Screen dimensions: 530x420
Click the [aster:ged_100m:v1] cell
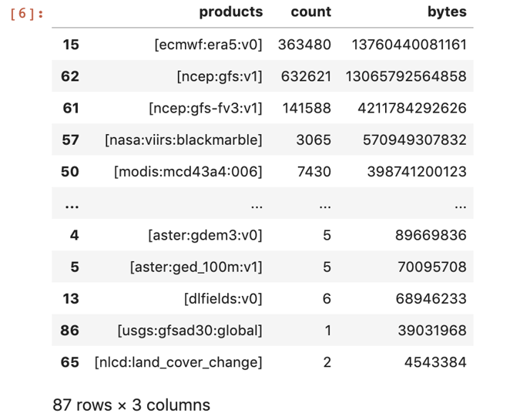(x=196, y=267)
